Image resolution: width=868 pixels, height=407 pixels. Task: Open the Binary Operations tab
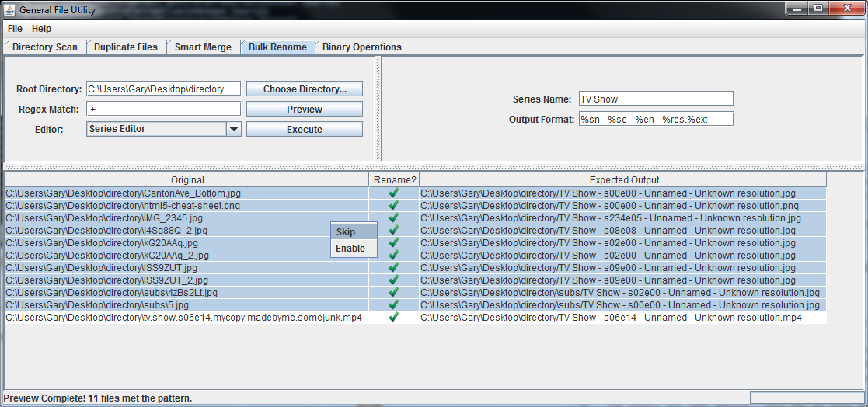coord(362,47)
